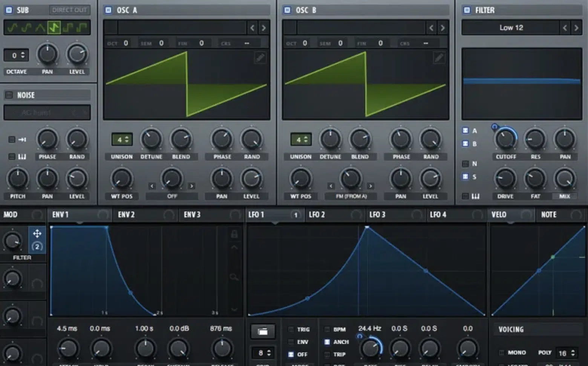Click the ENV 1 lock icon
The width and height of the screenshot is (588, 366).
pyautogui.click(x=234, y=234)
